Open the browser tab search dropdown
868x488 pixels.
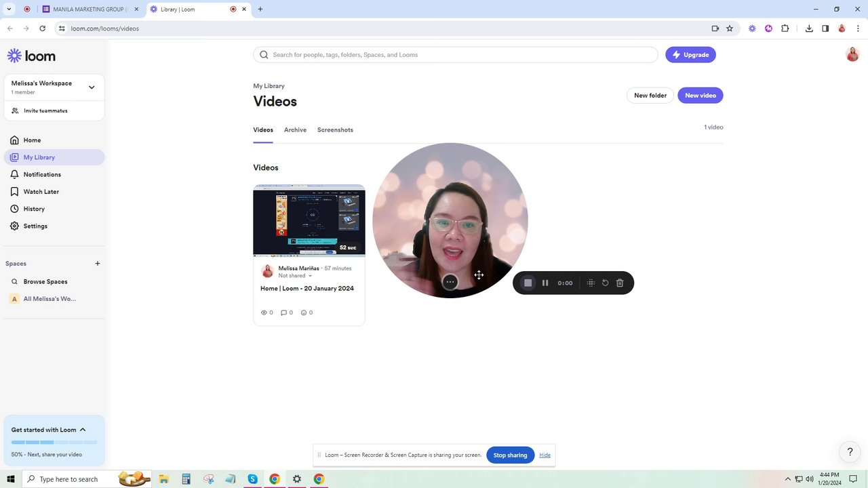(x=9, y=9)
